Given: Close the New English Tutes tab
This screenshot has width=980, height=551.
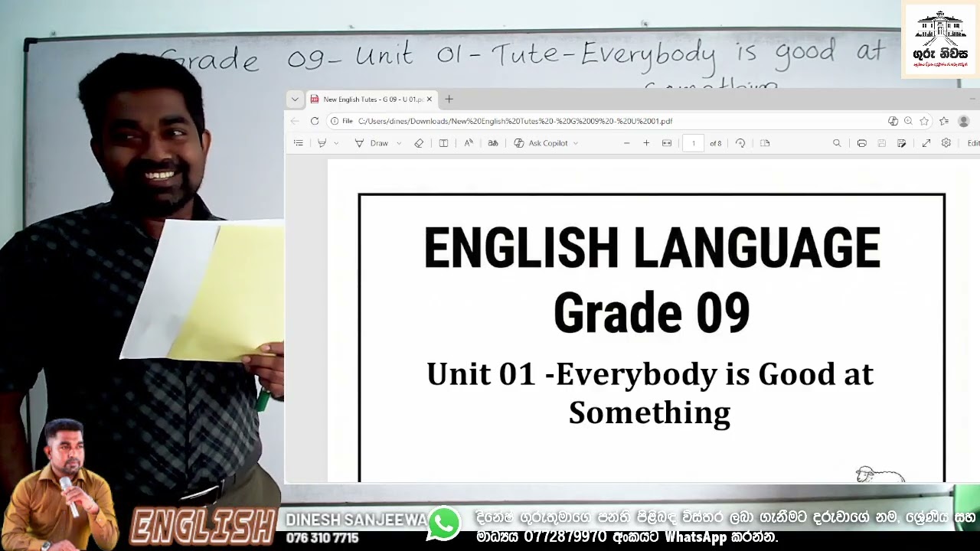Looking at the screenshot, I should point(430,99).
